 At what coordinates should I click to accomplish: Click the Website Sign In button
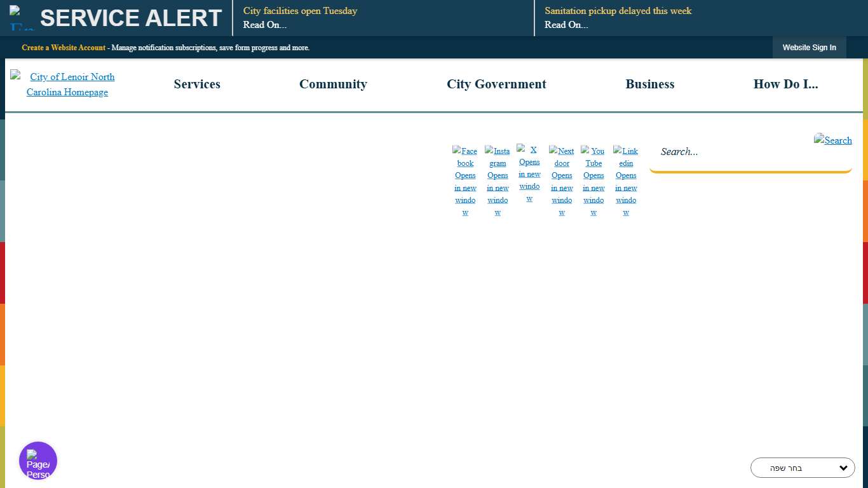809,48
